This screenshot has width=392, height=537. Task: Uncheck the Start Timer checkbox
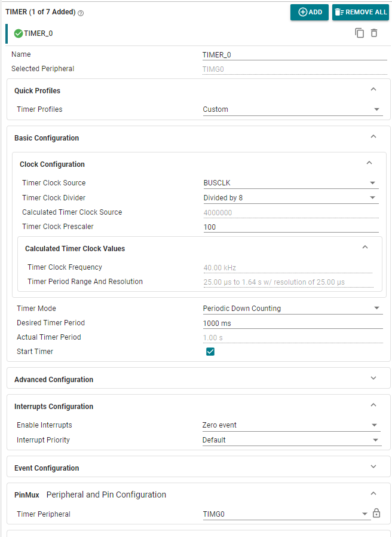point(210,352)
